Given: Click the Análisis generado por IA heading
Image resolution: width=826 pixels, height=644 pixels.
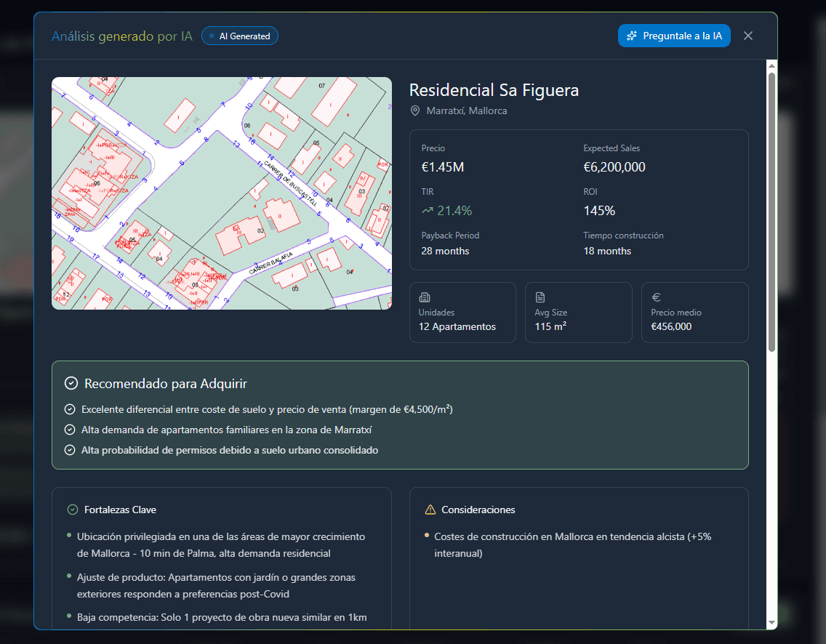Looking at the screenshot, I should [x=122, y=36].
